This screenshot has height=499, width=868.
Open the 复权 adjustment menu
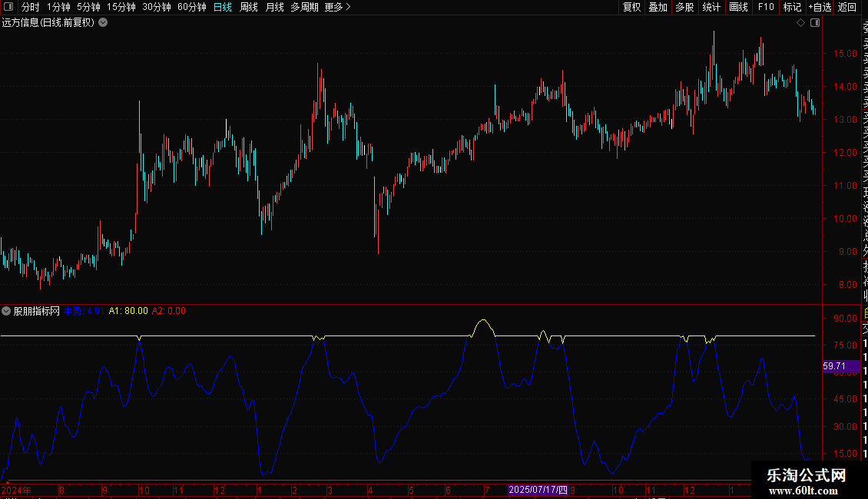coord(631,7)
